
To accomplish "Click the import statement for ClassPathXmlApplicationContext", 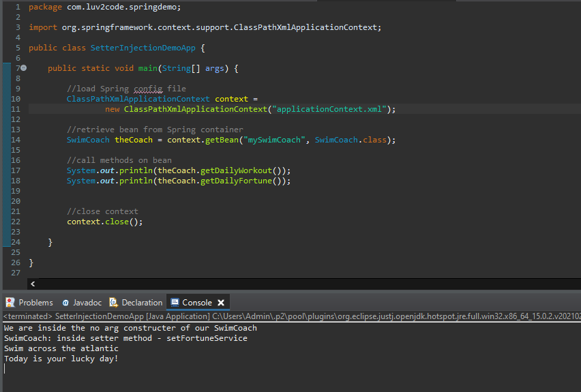I will (205, 27).
